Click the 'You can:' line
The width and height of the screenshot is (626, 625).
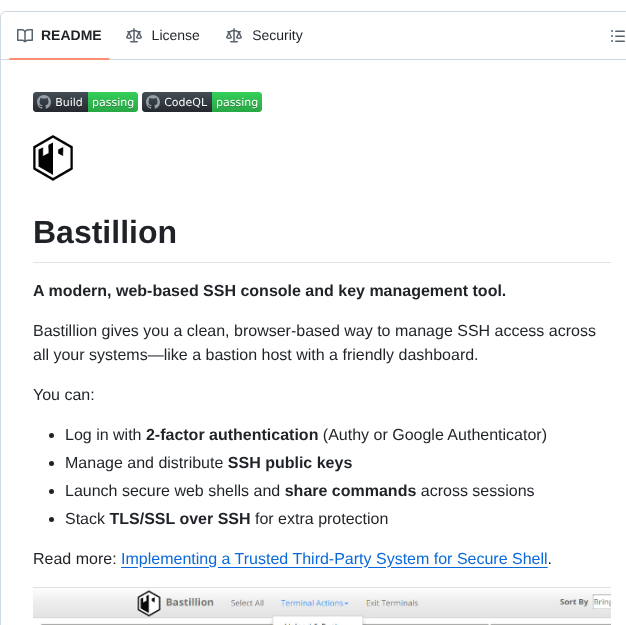coord(64,395)
